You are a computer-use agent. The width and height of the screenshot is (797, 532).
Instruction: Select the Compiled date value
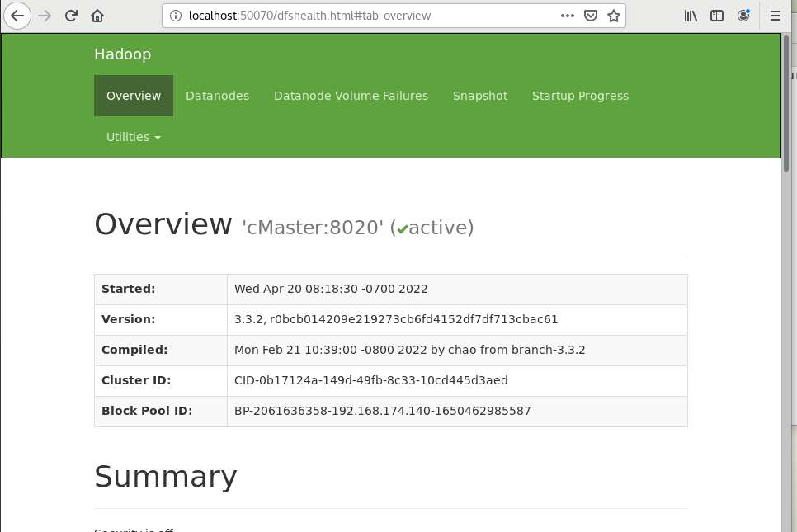410,350
